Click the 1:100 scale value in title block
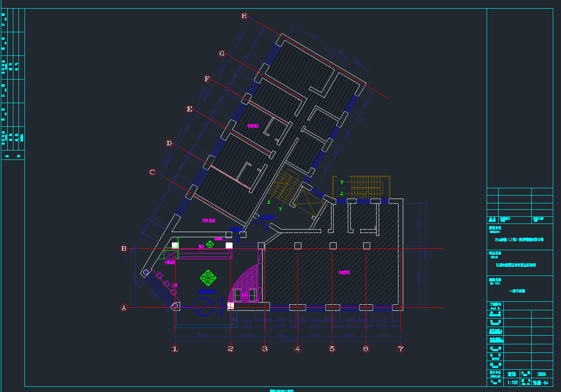Image resolution: width=561 pixels, height=392 pixels. click(x=512, y=382)
